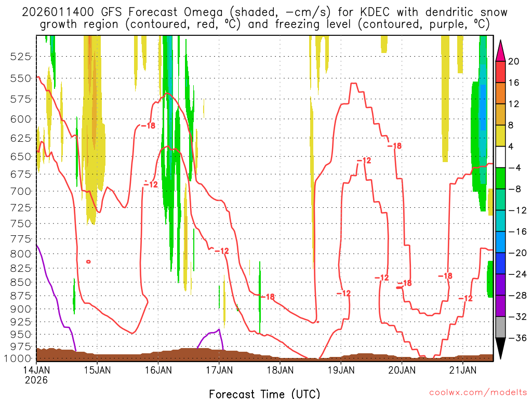
Task: Click the chart title line mentioning KDEC
Action: pos(264,12)
